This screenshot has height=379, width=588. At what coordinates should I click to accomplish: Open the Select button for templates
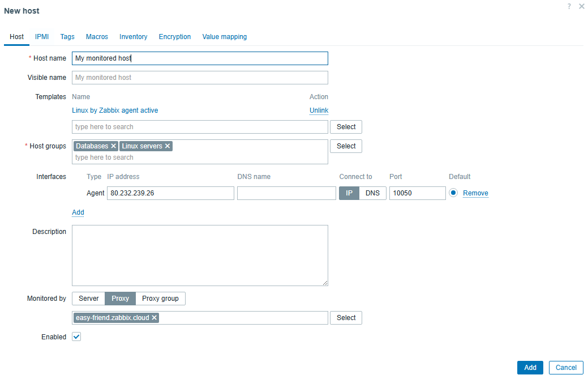[x=346, y=127]
